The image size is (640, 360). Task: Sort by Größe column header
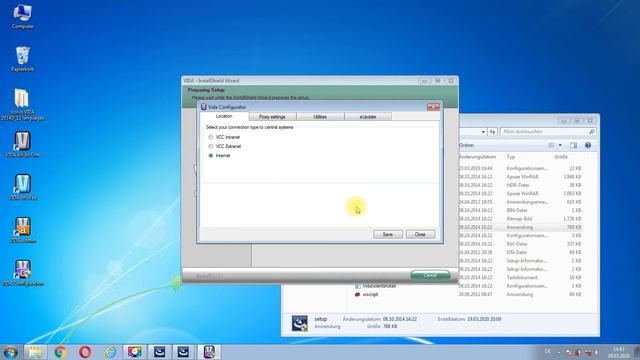coord(561,157)
